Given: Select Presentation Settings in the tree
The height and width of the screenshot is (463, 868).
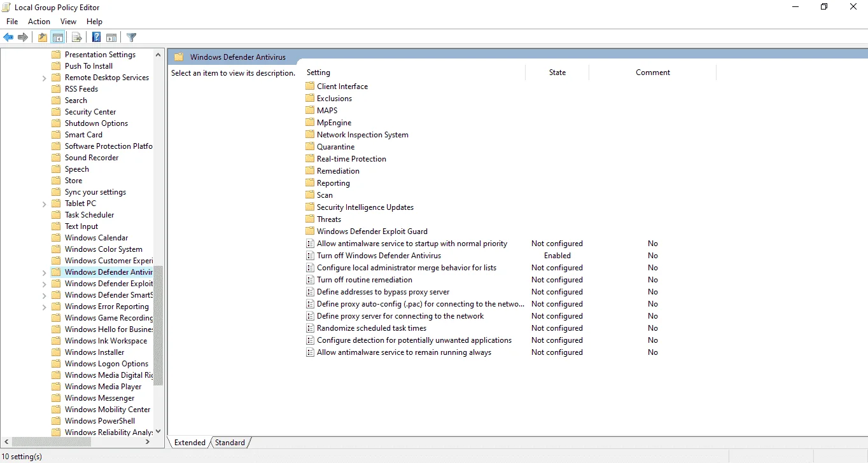Looking at the screenshot, I should pos(100,55).
